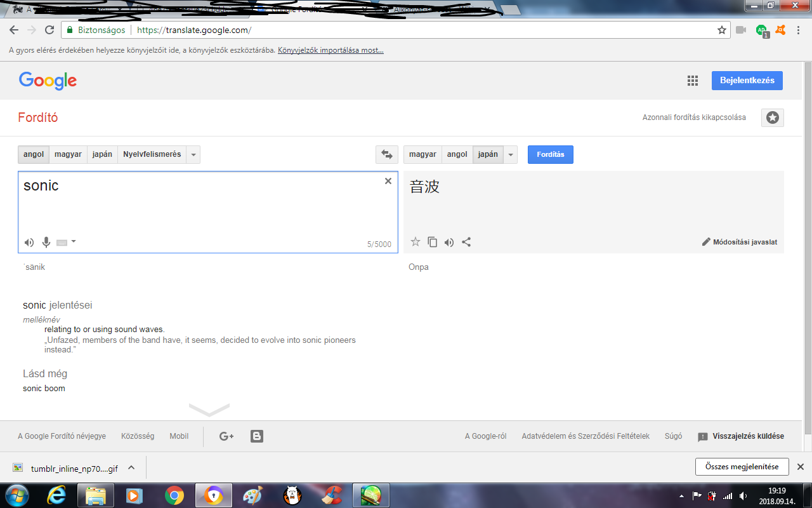Open Internet Explorer from taskbar

click(x=58, y=495)
